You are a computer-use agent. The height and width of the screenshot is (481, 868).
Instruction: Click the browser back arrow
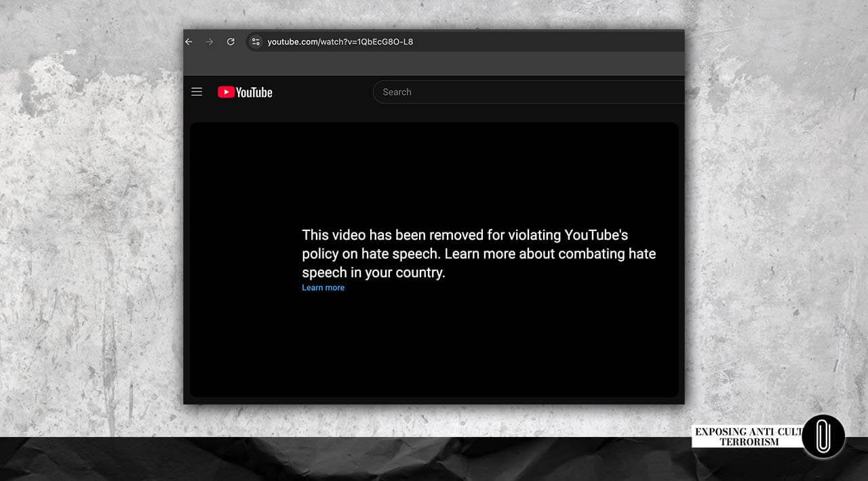[189, 42]
